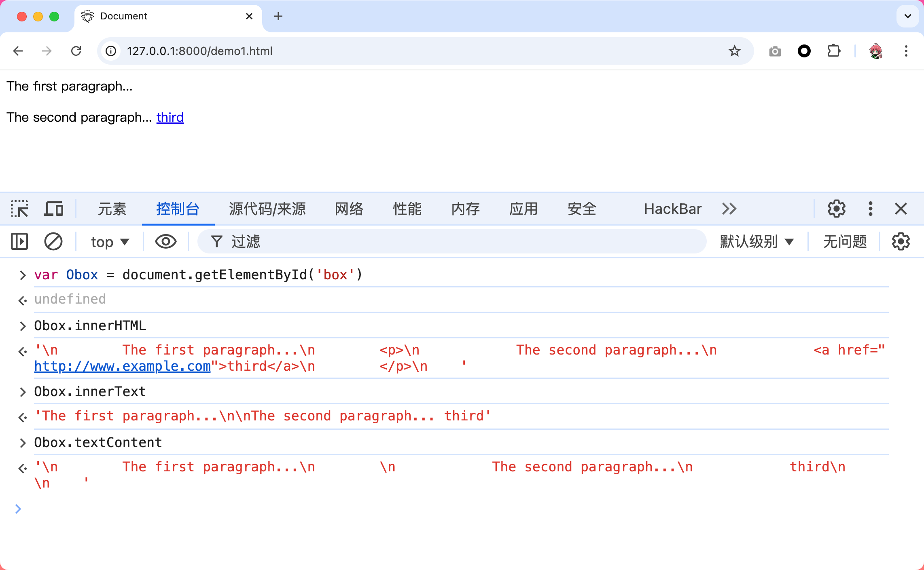Open the http://www.example.com console link
The height and width of the screenshot is (570, 924).
[x=122, y=366]
